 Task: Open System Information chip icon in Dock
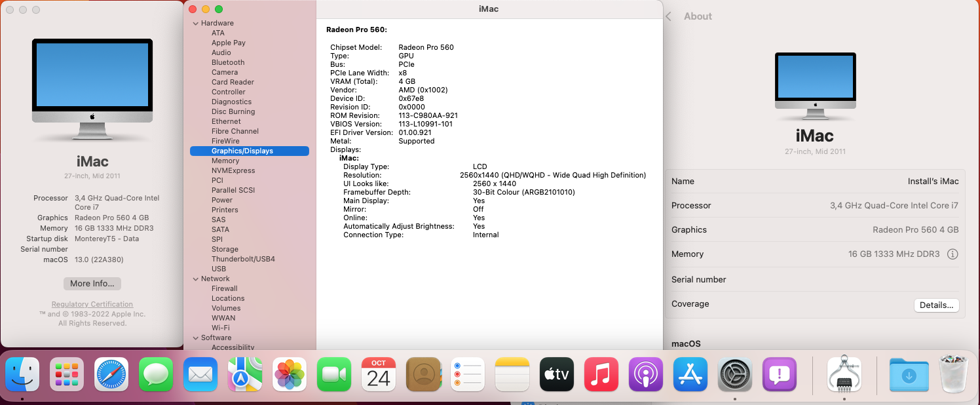click(x=844, y=375)
